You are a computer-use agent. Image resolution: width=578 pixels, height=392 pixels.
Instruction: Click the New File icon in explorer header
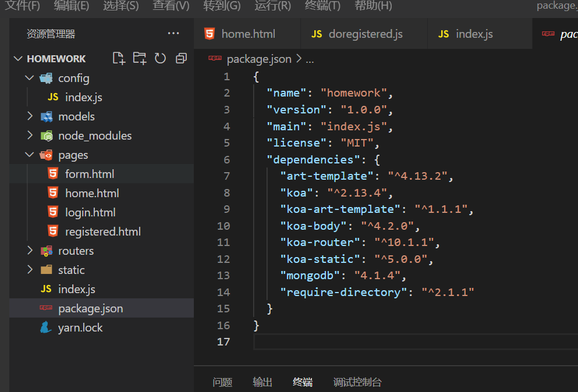pyautogui.click(x=119, y=58)
